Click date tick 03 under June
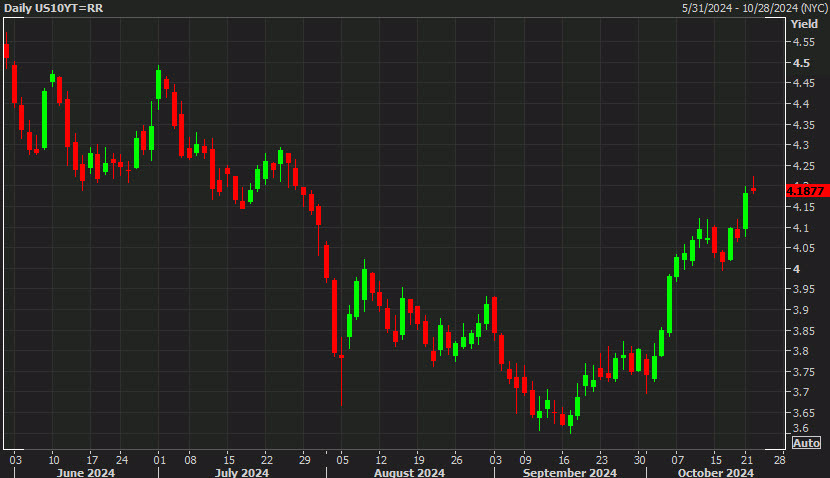Viewport: 830px width, 478px height. 14,458
